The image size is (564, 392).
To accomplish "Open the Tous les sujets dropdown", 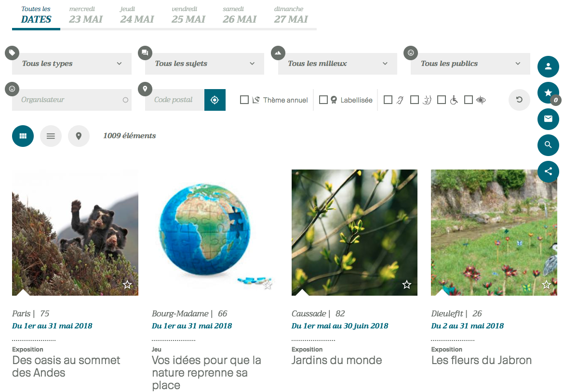I will point(205,64).
